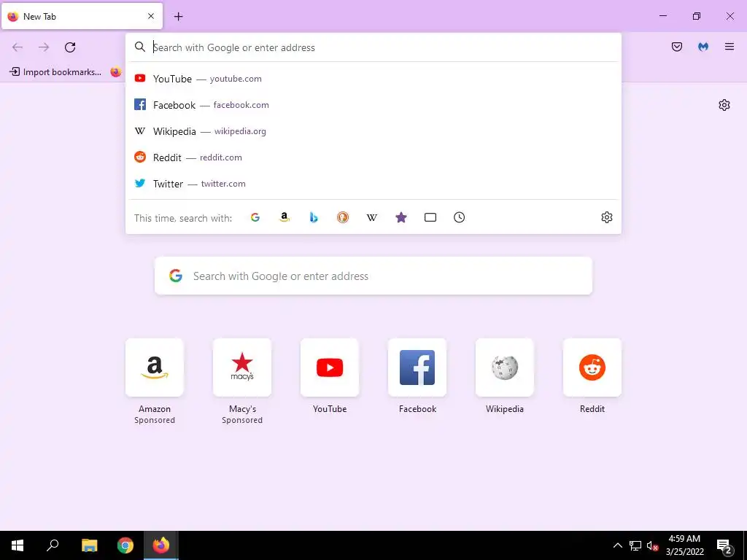Screen dimensions: 747x560
Task: Click the muted volume tray icon
Action: tap(652, 545)
